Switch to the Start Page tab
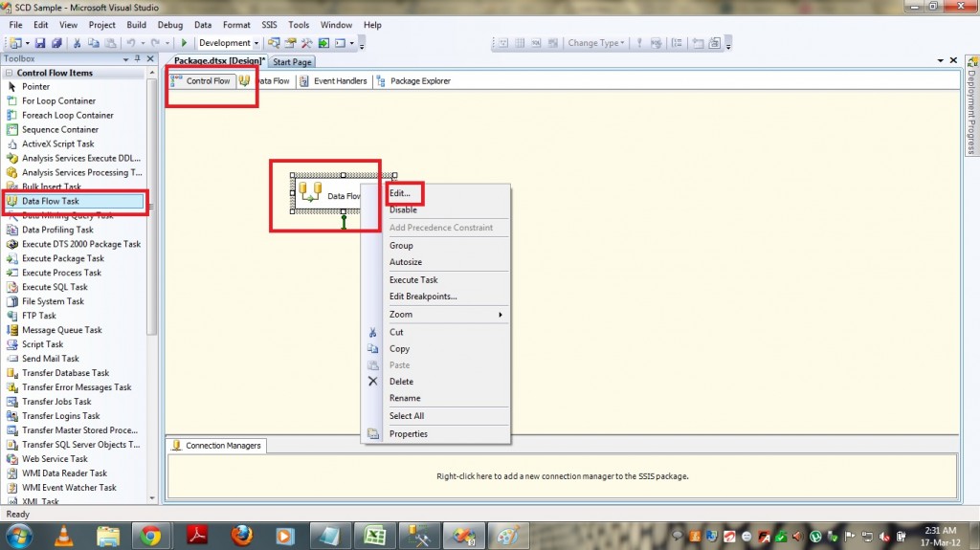This screenshot has height=550, width=980. pos(292,62)
